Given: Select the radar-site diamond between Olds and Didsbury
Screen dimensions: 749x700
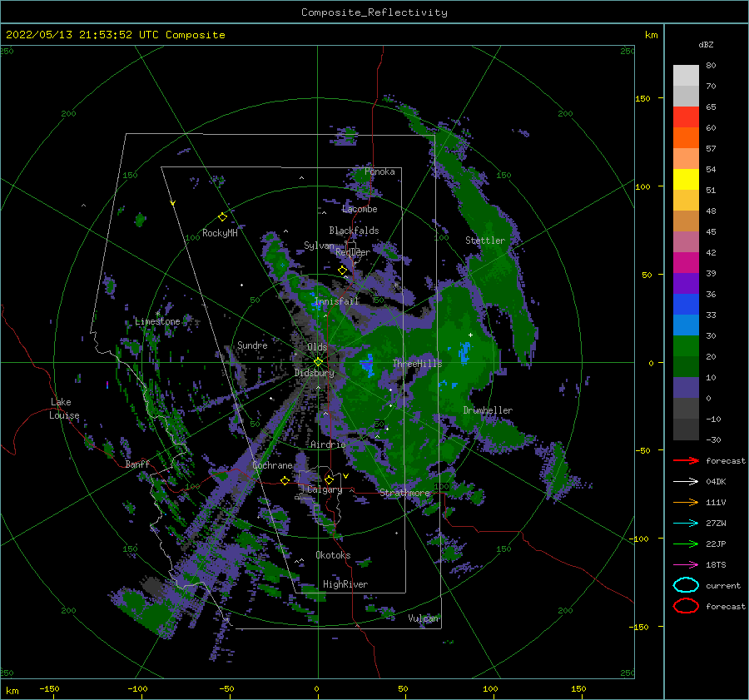Looking at the screenshot, I should point(318,362).
